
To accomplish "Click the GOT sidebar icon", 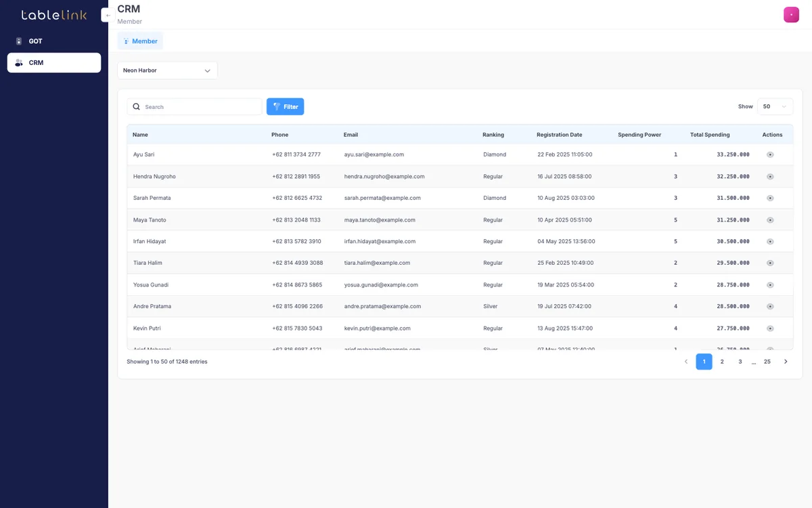I will click(x=19, y=41).
